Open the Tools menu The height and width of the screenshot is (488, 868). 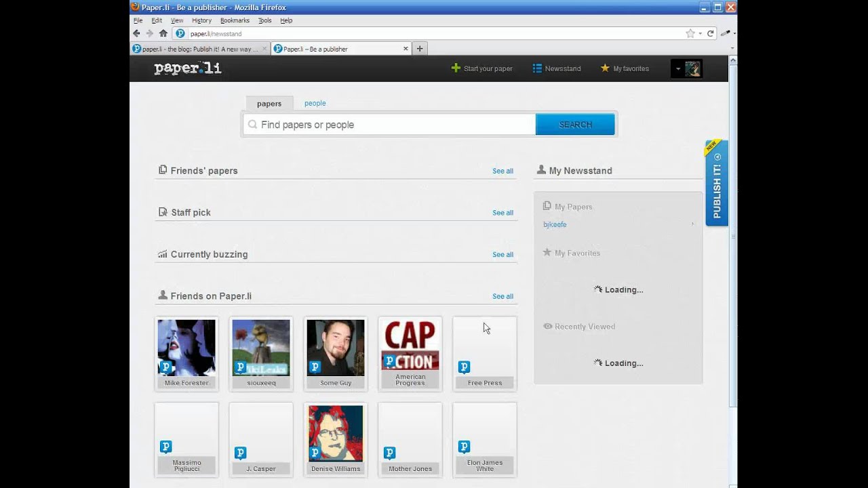264,20
